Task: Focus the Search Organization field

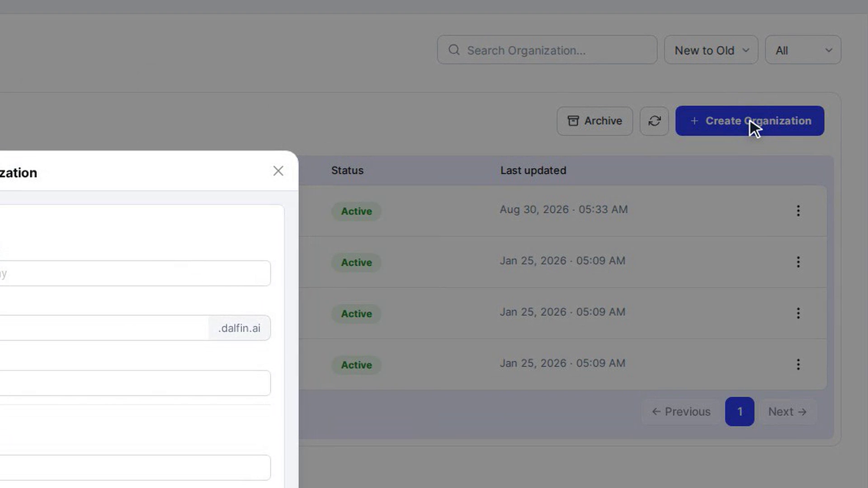Action: click(x=547, y=50)
